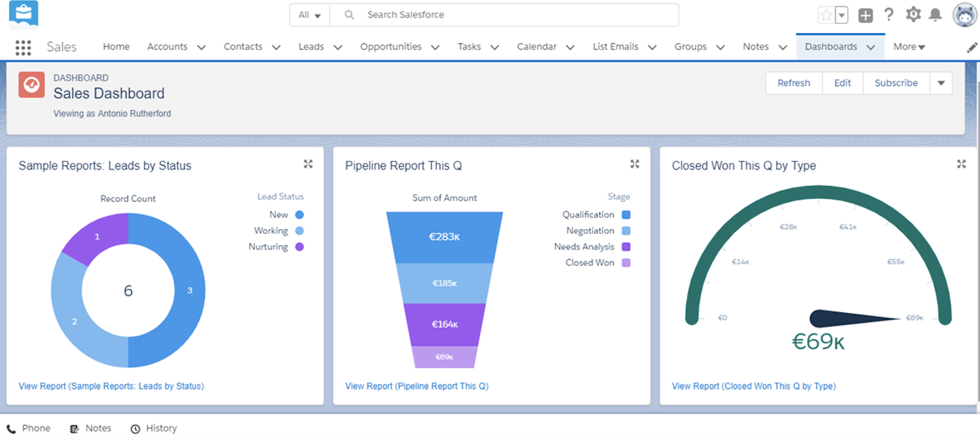Click the Qualification legend color swatch
Viewport: 980px width, 440px height.
coord(626,215)
